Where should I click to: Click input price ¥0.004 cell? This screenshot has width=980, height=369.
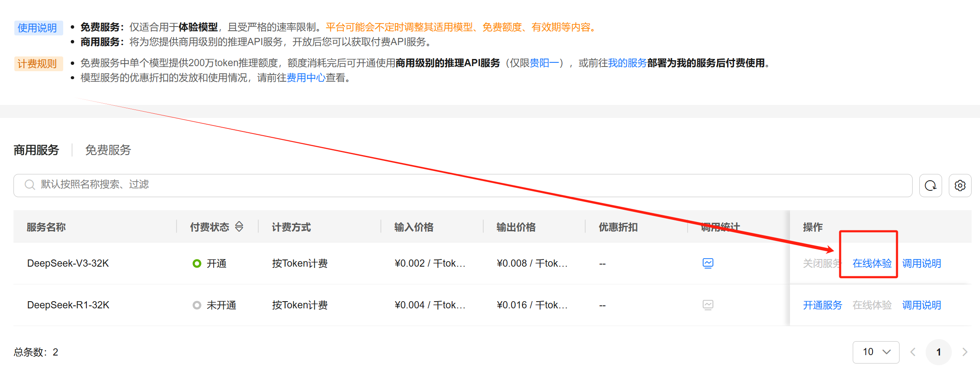[430, 305]
